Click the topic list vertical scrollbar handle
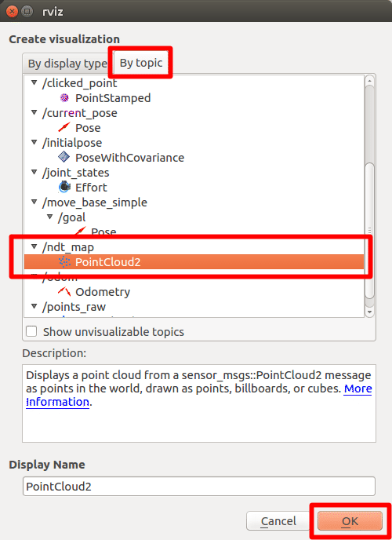The width and height of the screenshot is (392, 540). pos(369,231)
